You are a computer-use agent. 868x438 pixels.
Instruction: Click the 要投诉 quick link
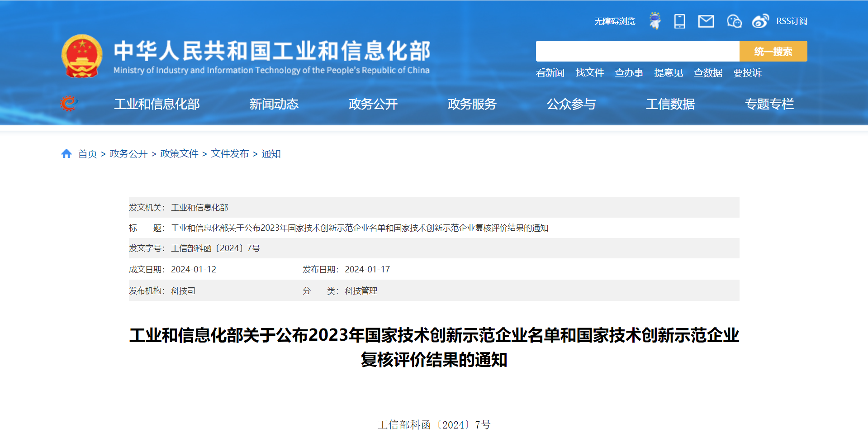tap(747, 73)
